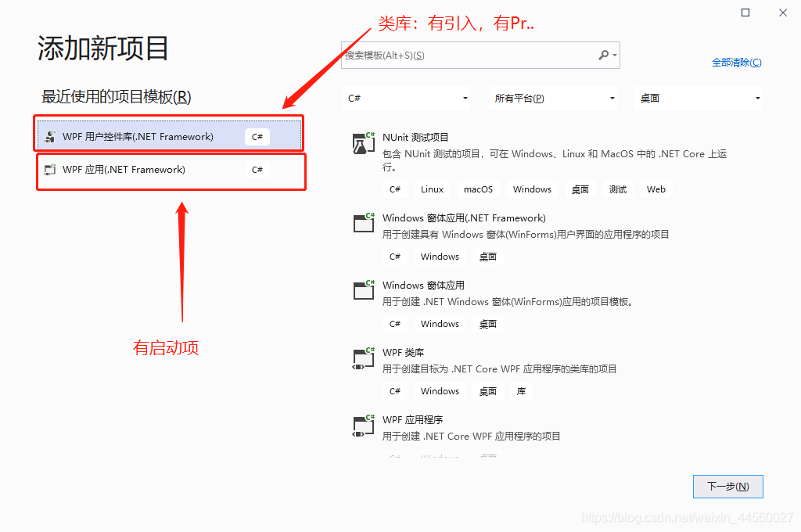
Task: Expand the search options arrow
Action: pos(615,56)
